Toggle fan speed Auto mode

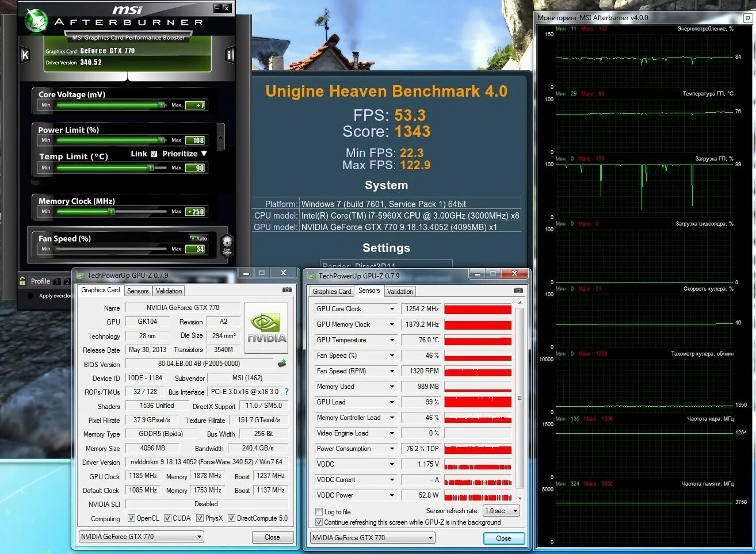[x=198, y=238]
